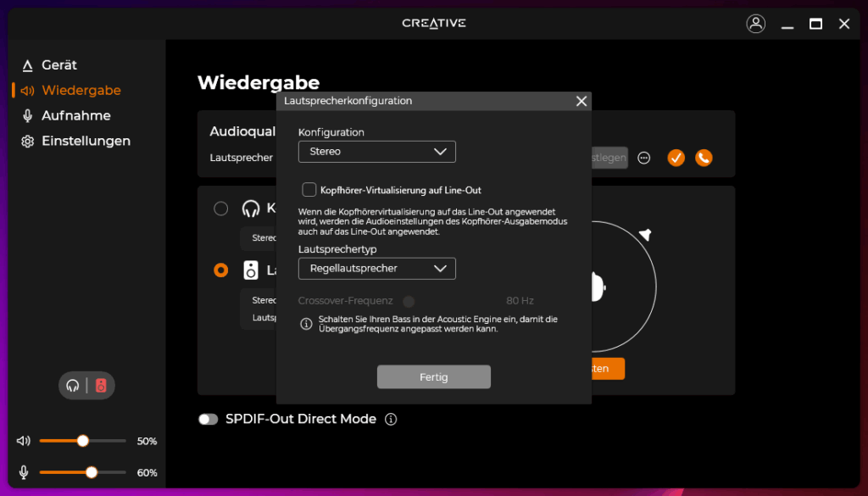The width and height of the screenshot is (868, 496).
Task: Click the SPDIF-Out Direct Mode info icon
Action: [x=391, y=419]
